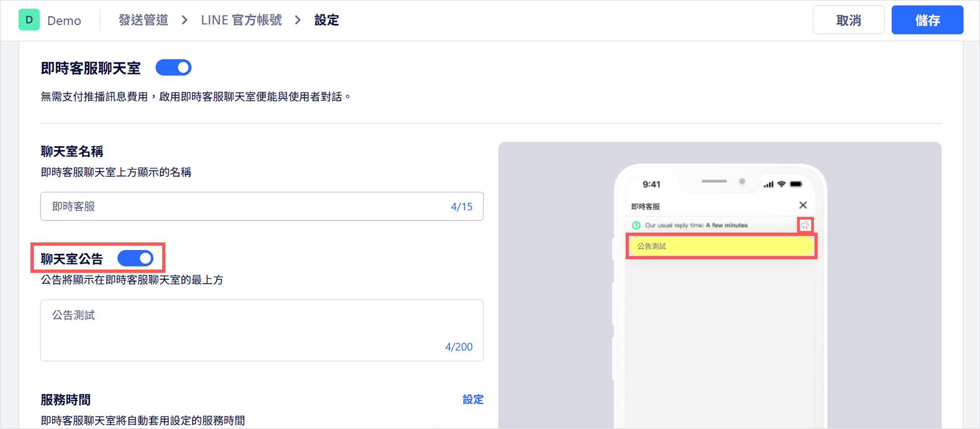Click the green clock reply-time icon
Screen dimensions: 980x429
tap(636, 225)
